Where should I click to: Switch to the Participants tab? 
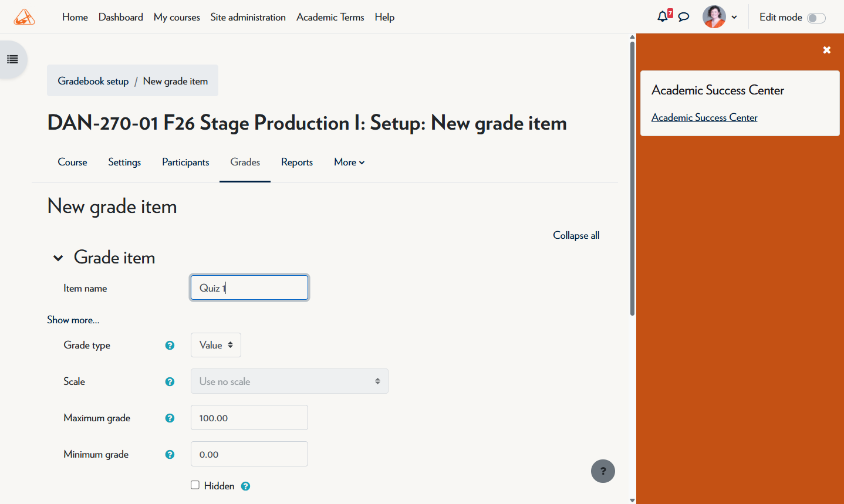185,163
